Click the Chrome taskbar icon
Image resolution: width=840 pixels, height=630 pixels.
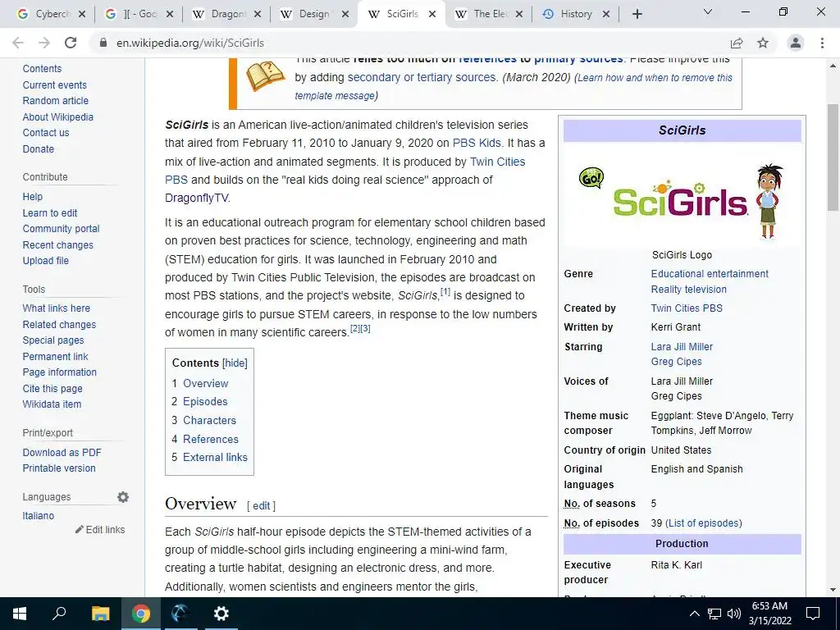pos(141,614)
